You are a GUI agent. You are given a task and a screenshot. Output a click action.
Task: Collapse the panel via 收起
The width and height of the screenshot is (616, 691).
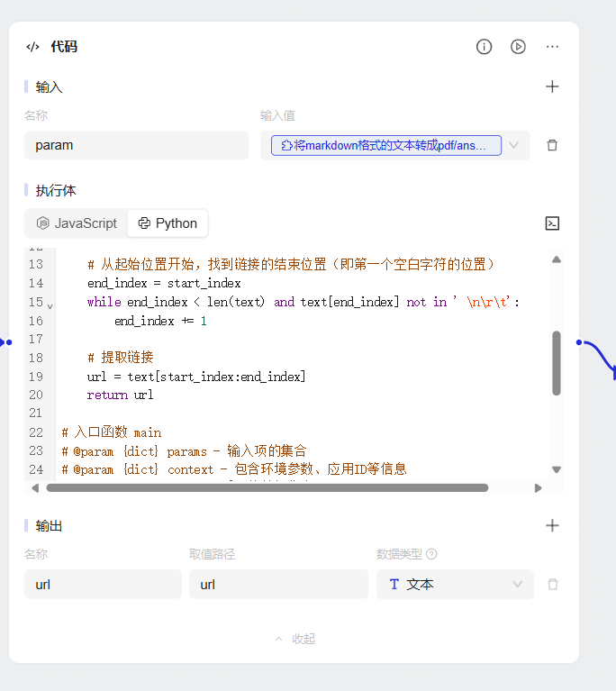(x=294, y=639)
